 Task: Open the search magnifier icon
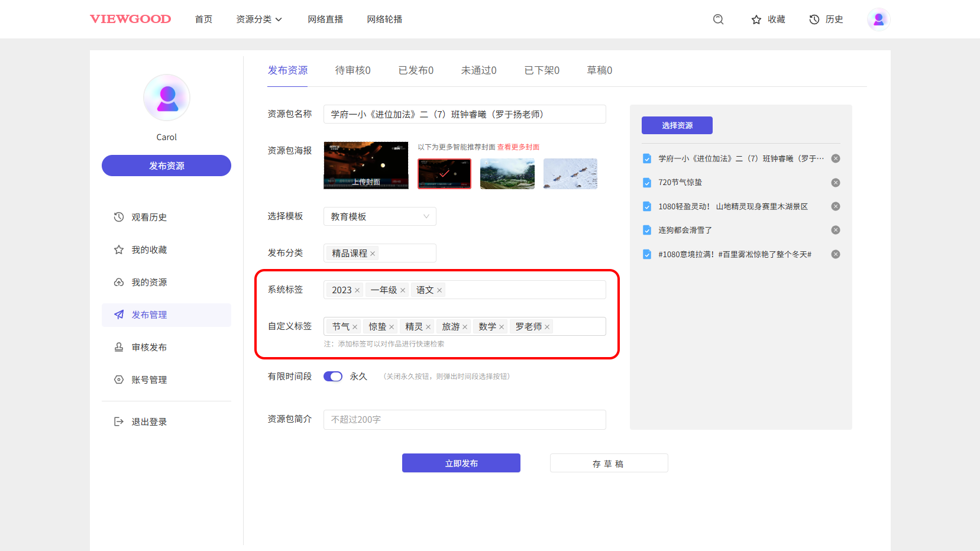(x=718, y=20)
